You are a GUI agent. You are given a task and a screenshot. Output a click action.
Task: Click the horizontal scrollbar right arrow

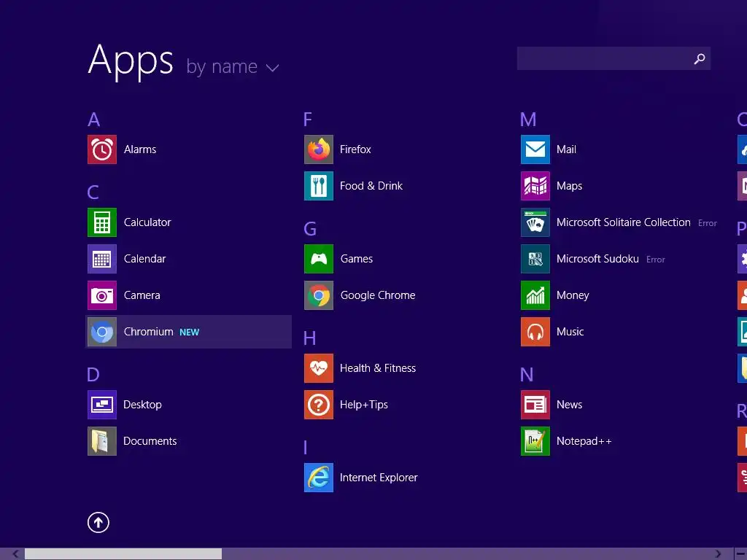coord(718,554)
